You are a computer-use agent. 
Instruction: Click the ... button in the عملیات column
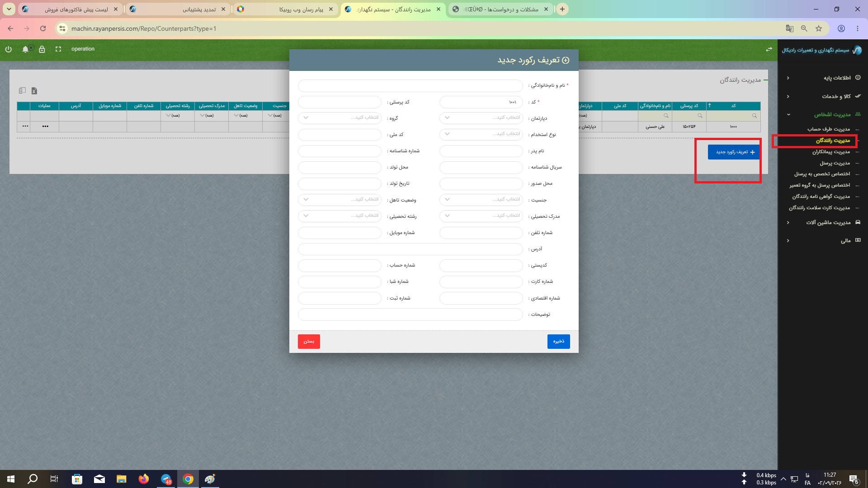pyautogui.click(x=45, y=127)
